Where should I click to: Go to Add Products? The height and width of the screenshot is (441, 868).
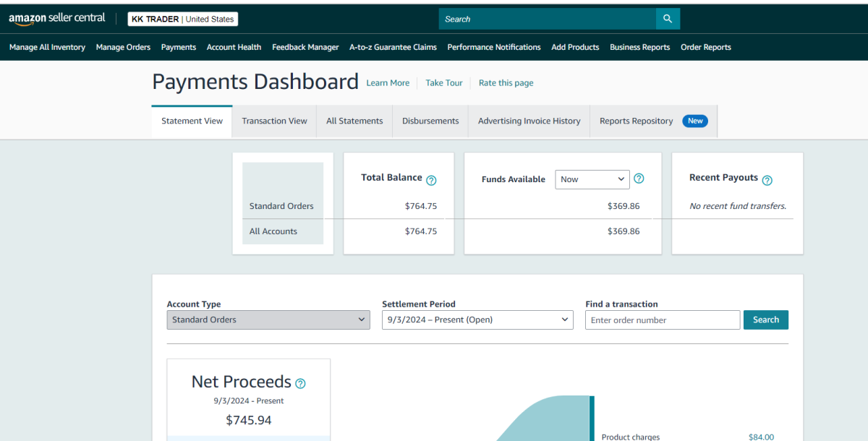(x=575, y=47)
